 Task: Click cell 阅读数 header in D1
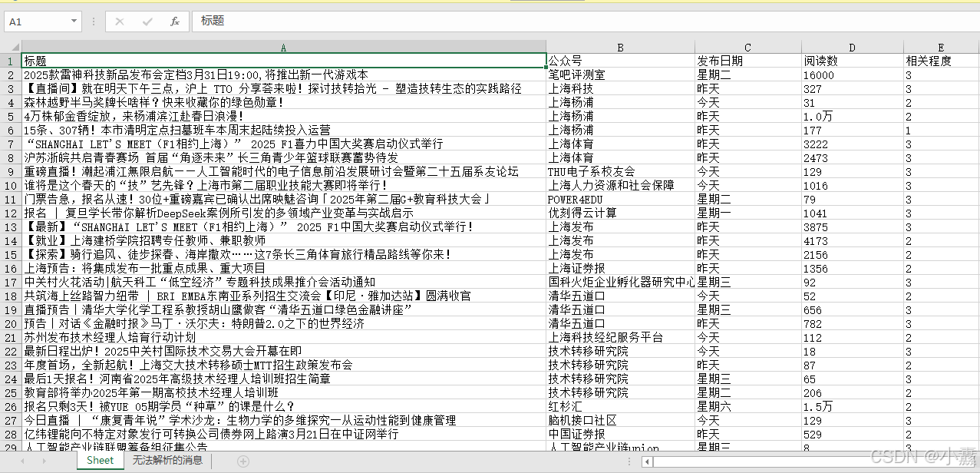point(852,61)
